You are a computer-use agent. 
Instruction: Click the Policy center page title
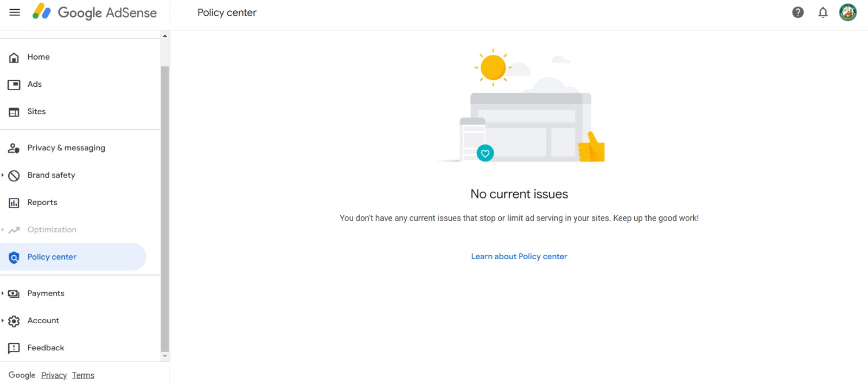(227, 12)
